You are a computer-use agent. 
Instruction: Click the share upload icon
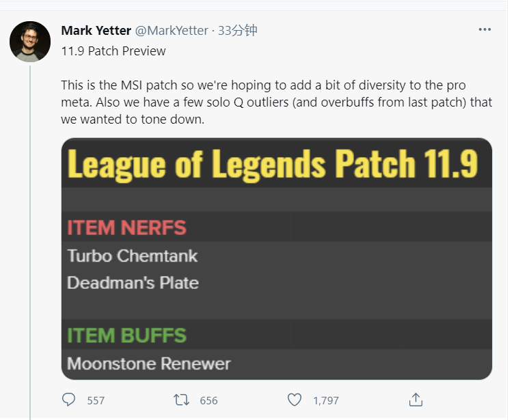[x=416, y=400]
